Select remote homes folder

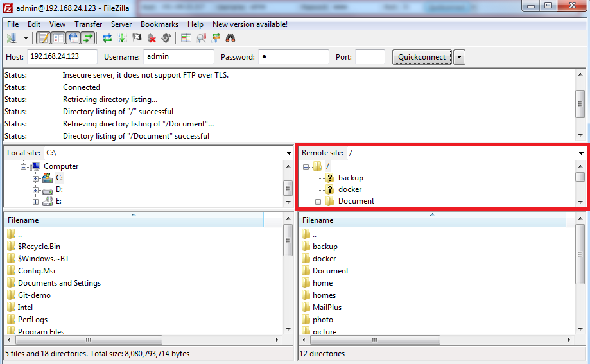tap(324, 295)
